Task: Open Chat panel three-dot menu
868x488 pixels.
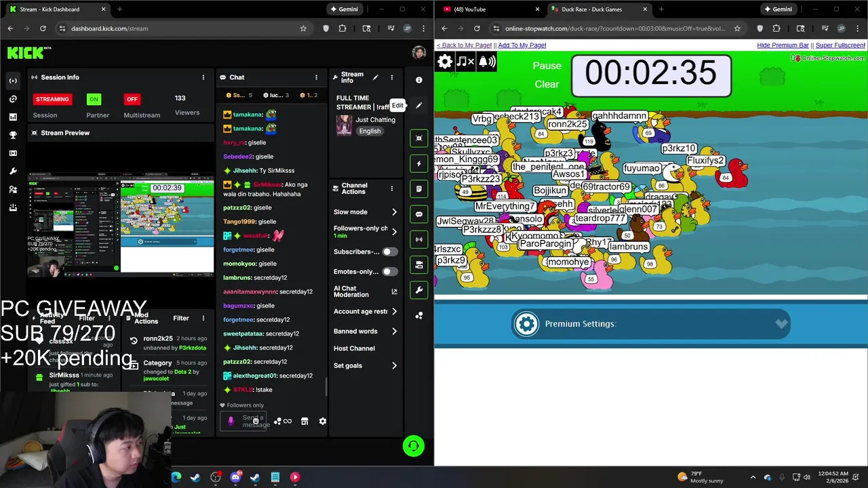Action: (316, 77)
